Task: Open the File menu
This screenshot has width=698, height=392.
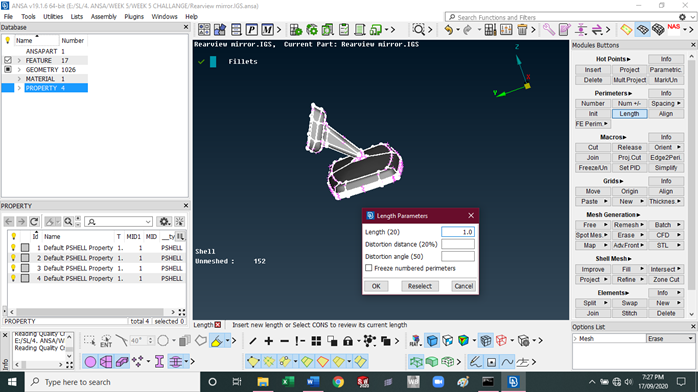Action: click(x=8, y=16)
